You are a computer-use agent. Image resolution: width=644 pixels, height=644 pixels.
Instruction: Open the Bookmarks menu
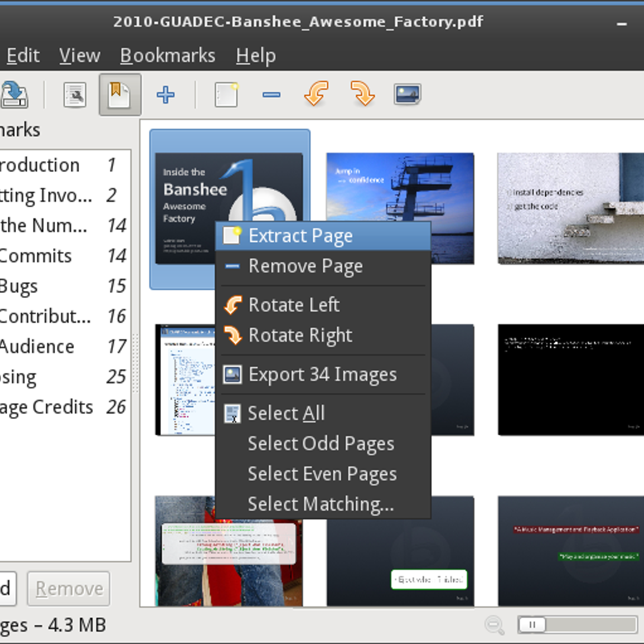click(167, 55)
